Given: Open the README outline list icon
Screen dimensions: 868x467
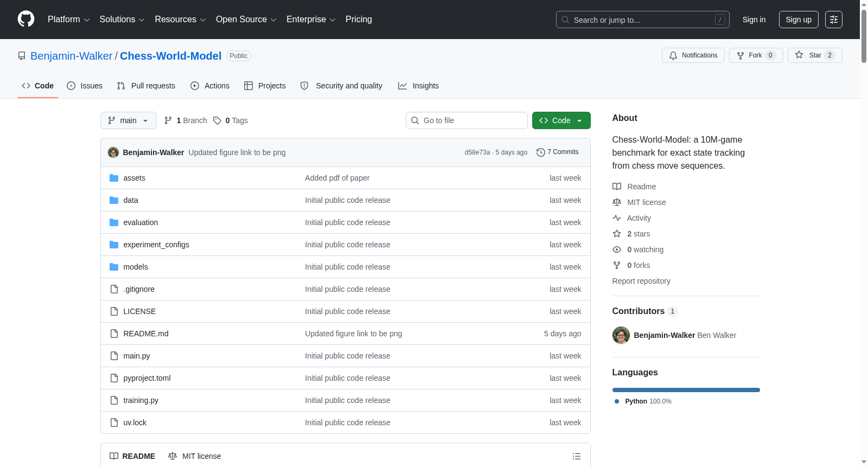Looking at the screenshot, I should tap(577, 456).
